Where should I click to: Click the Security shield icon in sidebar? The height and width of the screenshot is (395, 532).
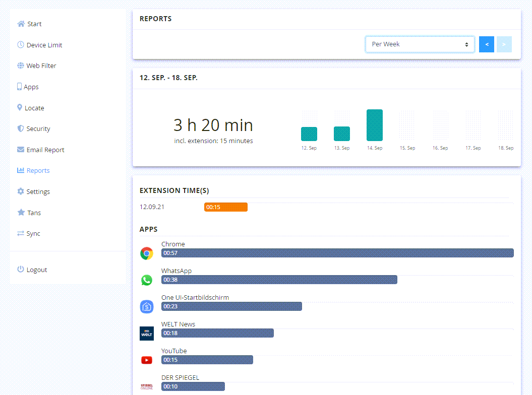coord(21,129)
